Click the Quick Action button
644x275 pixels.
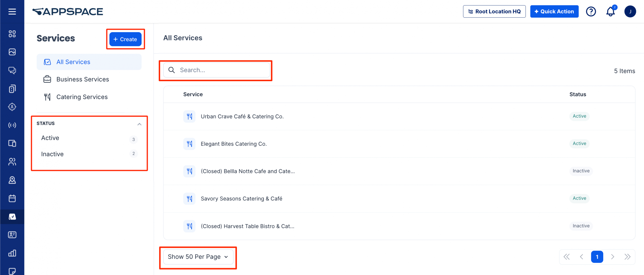(554, 12)
